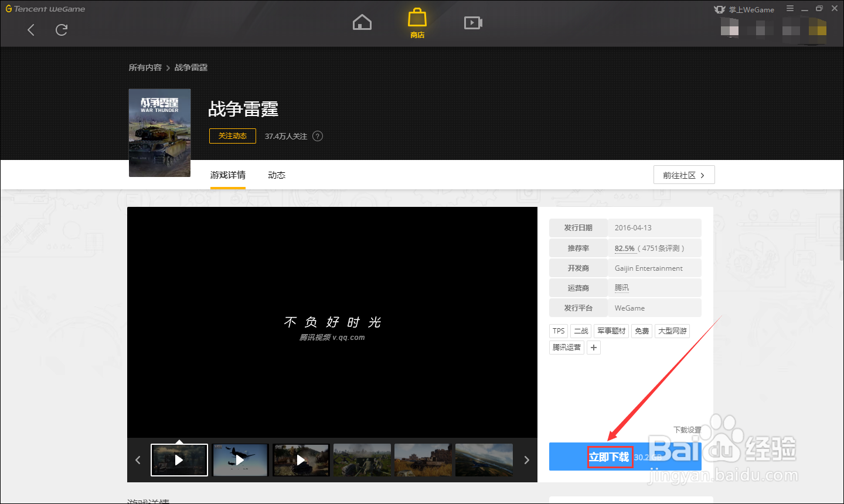
Task: Select the TPS tag
Action: click(x=559, y=331)
